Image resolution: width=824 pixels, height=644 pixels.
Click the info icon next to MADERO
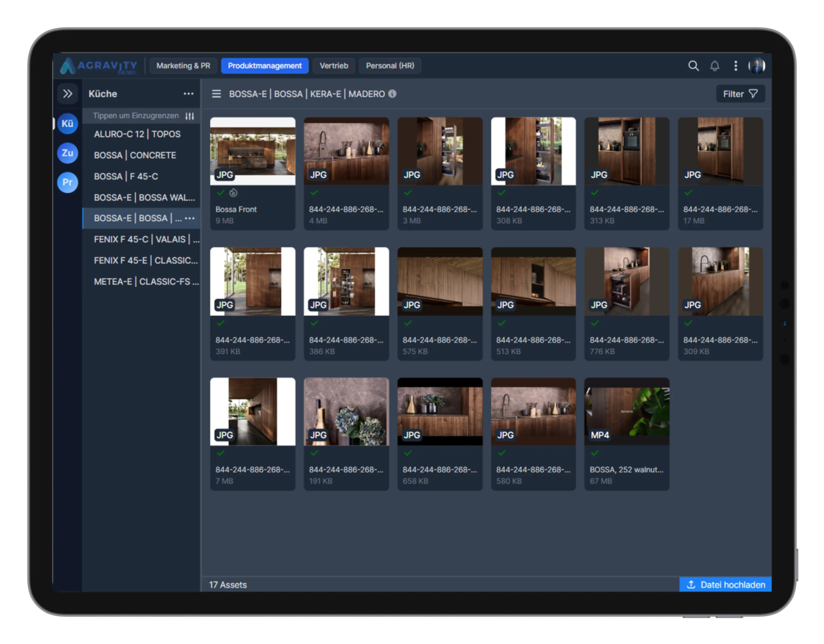point(391,93)
